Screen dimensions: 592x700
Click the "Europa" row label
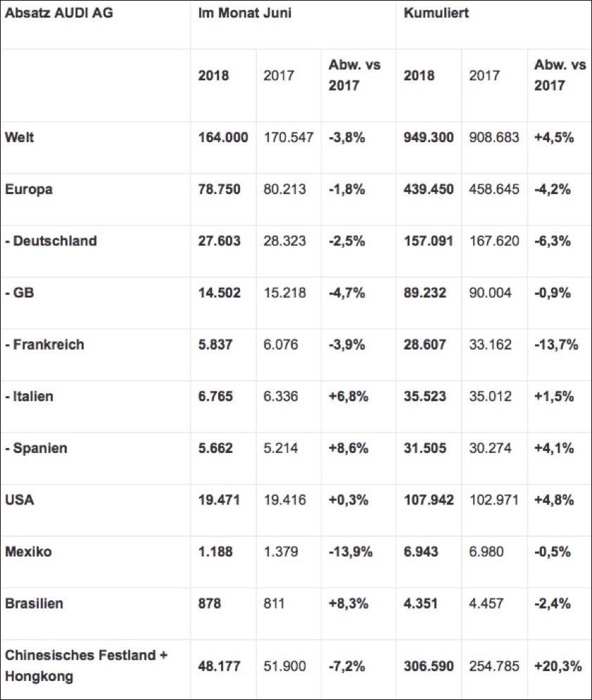[x=29, y=189]
